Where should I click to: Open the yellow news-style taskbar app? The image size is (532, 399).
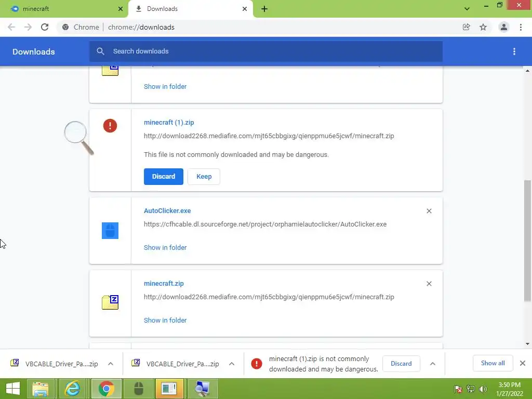coord(169,389)
